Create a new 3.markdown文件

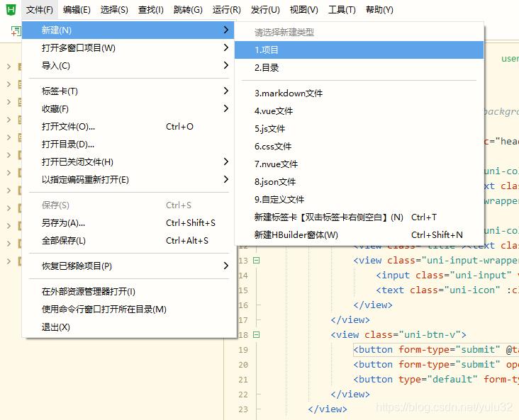click(x=288, y=93)
